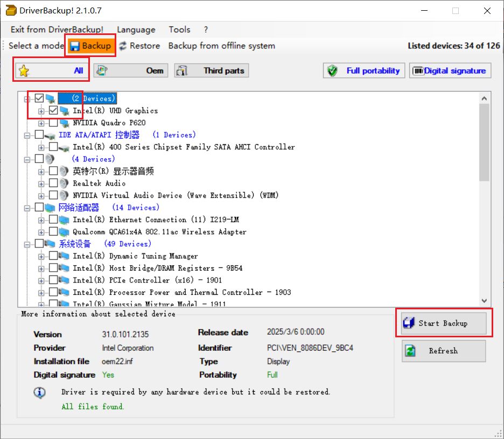Image resolution: width=504 pixels, height=439 pixels.
Task: Click the barcode Digital signature icon
Action: point(418,70)
